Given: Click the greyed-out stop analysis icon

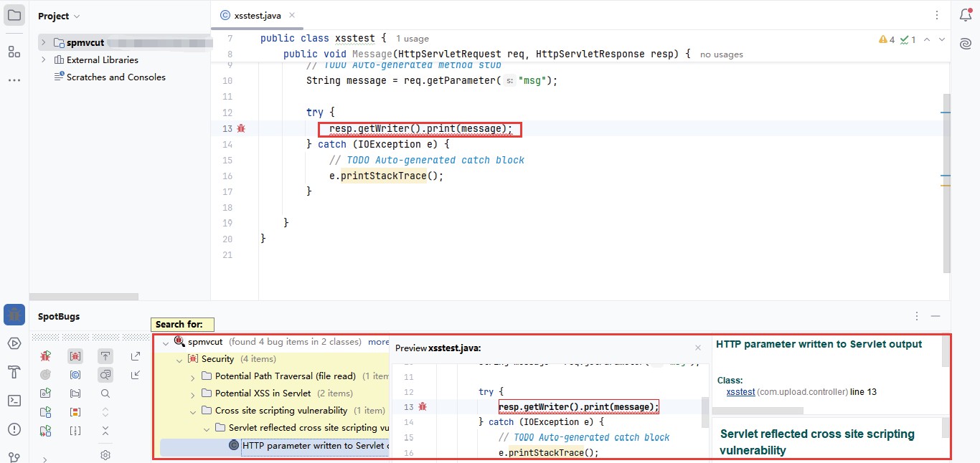Looking at the screenshot, I should 45,374.
